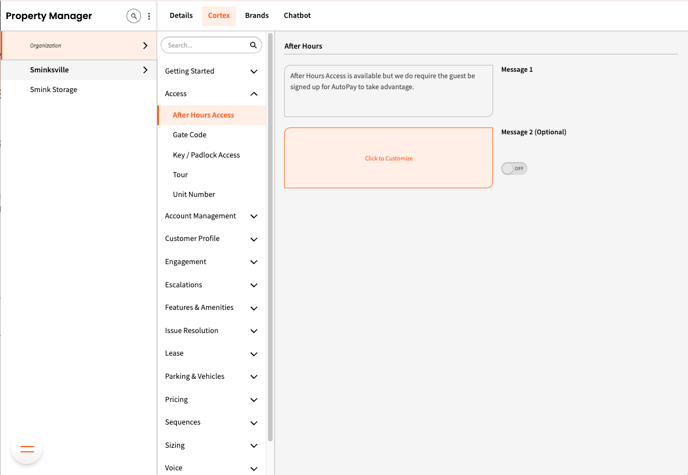Open the Brands tab
Screen dimensions: 688x475
(x=257, y=16)
